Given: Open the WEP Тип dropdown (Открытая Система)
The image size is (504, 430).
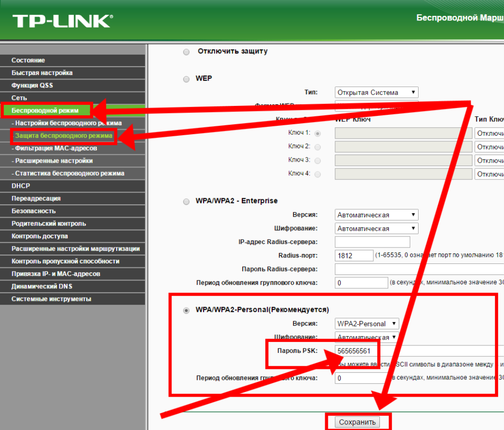Looking at the screenshot, I should [376, 92].
